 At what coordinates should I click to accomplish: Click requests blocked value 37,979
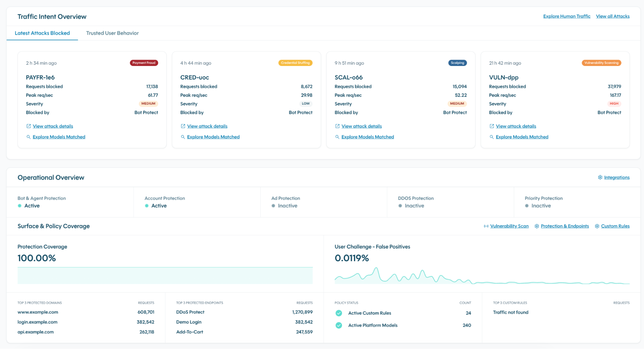click(x=614, y=87)
